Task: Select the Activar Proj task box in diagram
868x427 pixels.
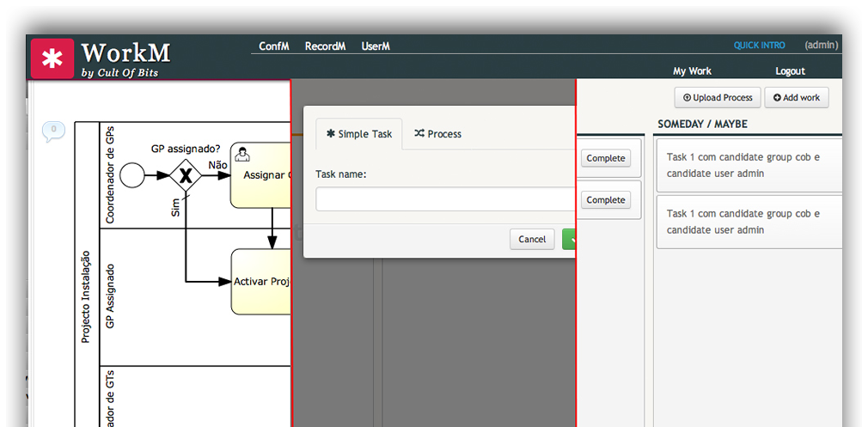Action: coord(261,282)
